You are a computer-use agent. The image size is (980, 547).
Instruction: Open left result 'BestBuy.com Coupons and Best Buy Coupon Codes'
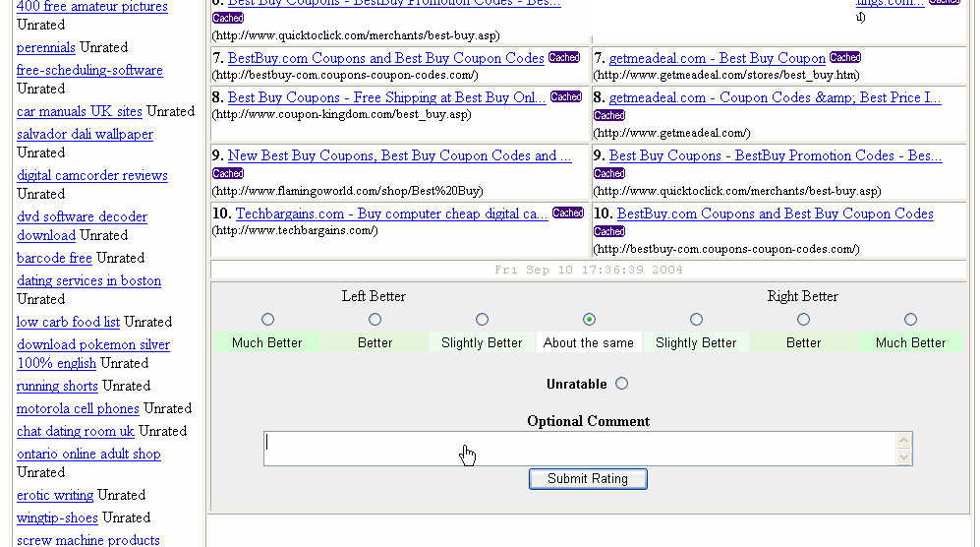coord(385,58)
